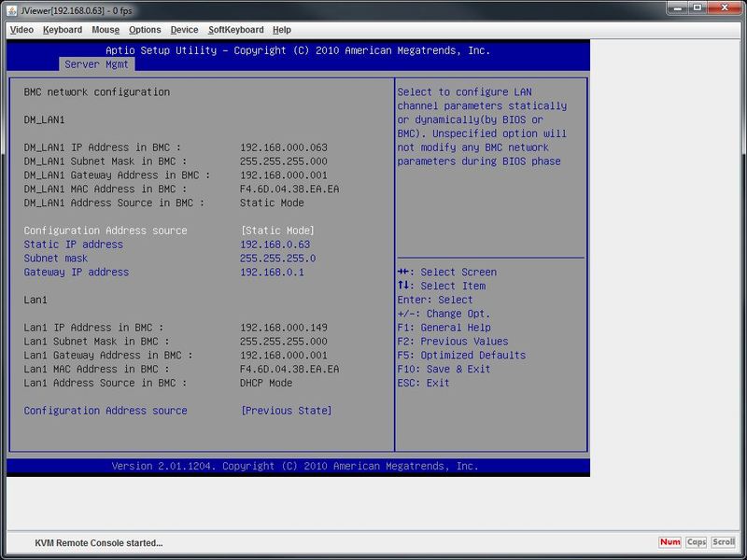Select the Server Mgmt tab
The height and width of the screenshot is (560, 747).
coord(97,64)
